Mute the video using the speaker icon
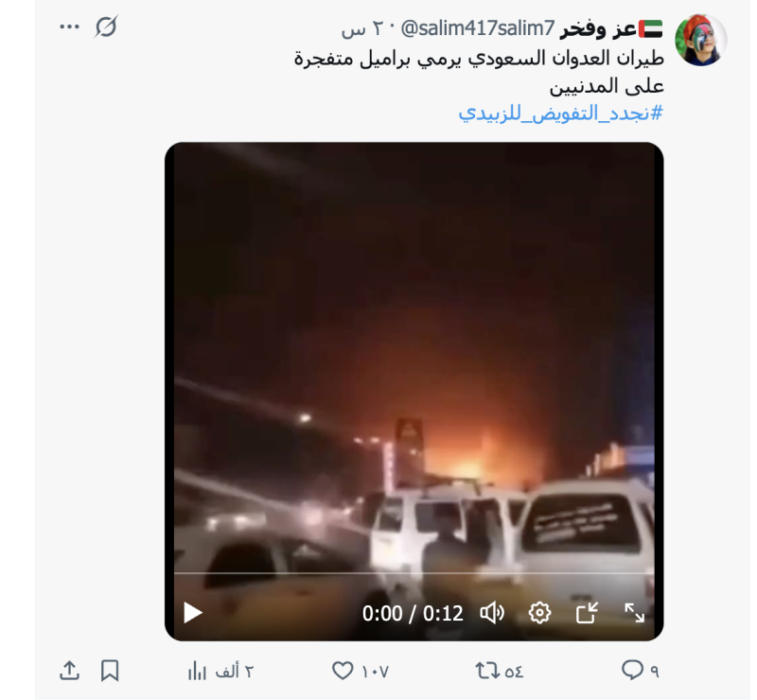This screenshot has height=700, width=757. 492,613
